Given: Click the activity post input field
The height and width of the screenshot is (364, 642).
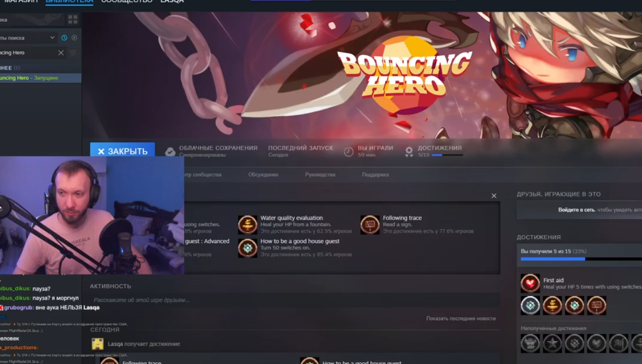Looking at the screenshot, I should (x=295, y=300).
